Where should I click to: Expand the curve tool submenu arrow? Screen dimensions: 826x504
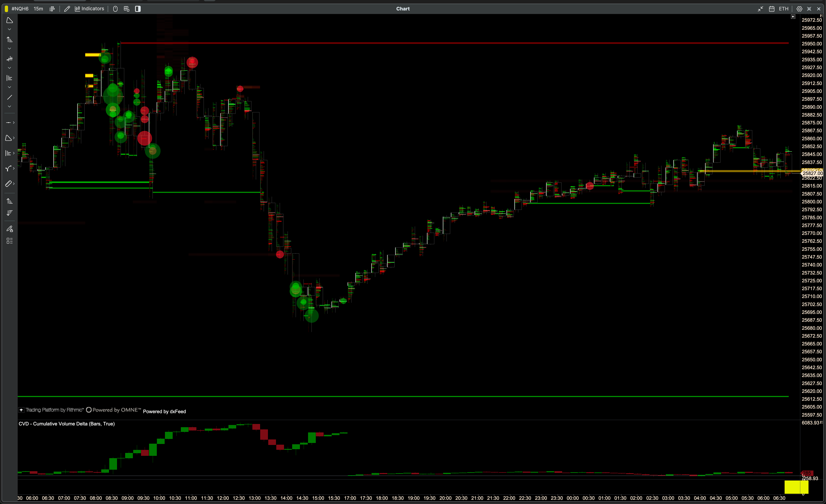click(14, 168)
